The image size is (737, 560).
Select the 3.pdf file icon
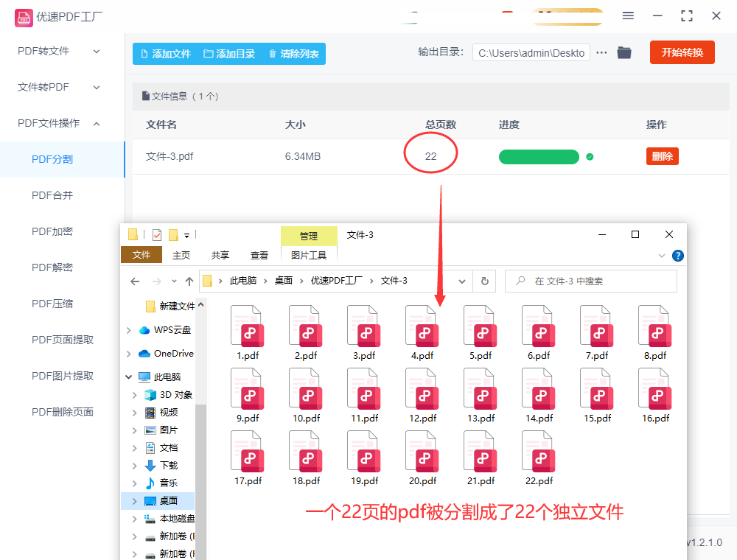click(364, 326)
